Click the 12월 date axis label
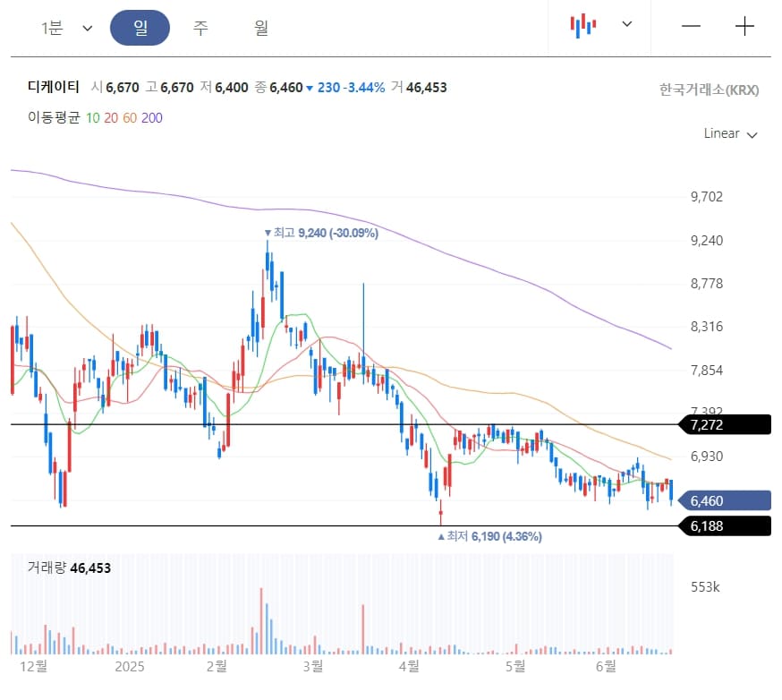 (x=33, y=666)
